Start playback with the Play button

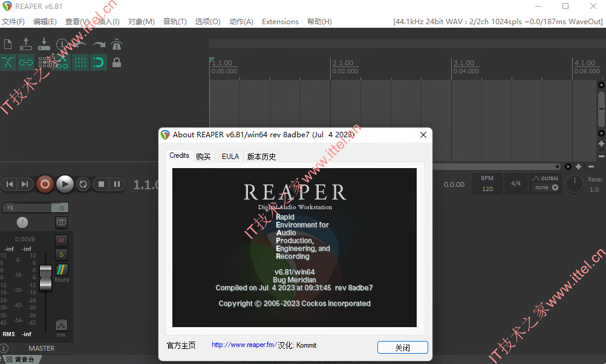click(x=65, y=184)
